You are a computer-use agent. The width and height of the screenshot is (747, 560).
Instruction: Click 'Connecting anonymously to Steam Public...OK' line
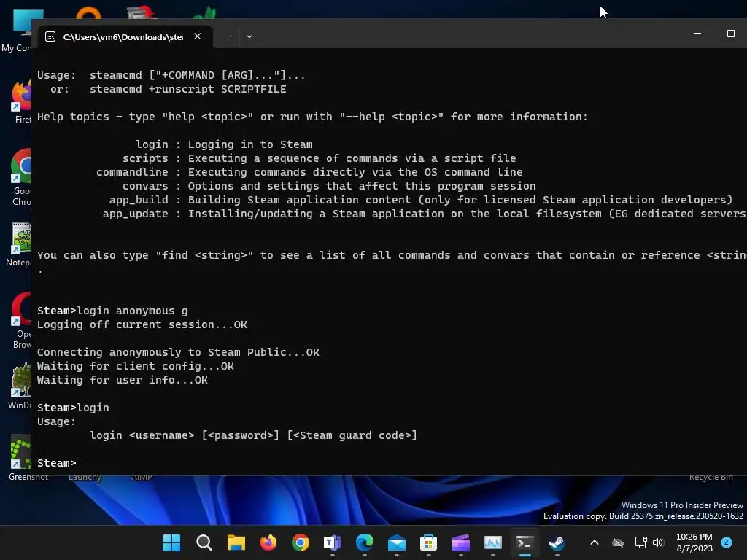pos(178,352)
